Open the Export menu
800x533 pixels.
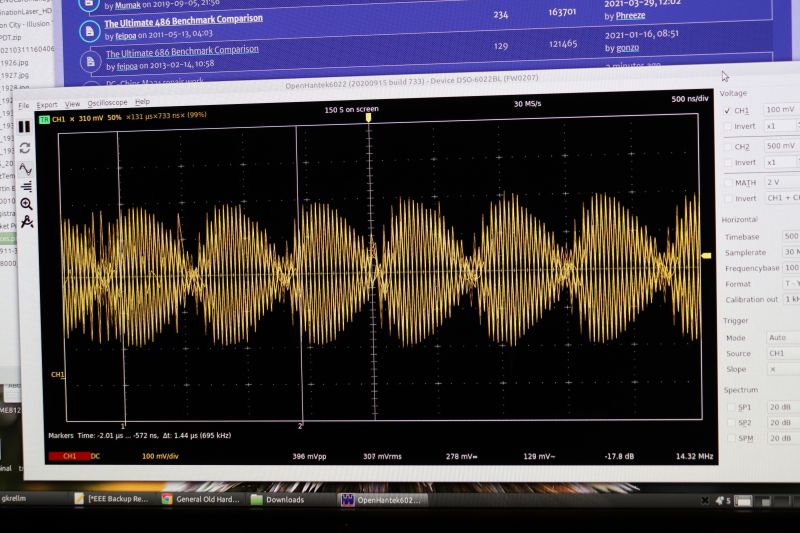[x=47, y=104]
